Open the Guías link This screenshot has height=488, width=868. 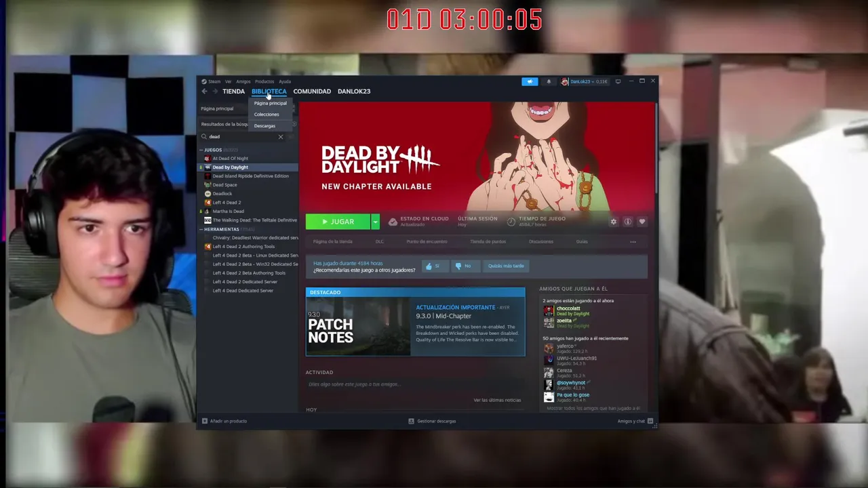[582, 241]
